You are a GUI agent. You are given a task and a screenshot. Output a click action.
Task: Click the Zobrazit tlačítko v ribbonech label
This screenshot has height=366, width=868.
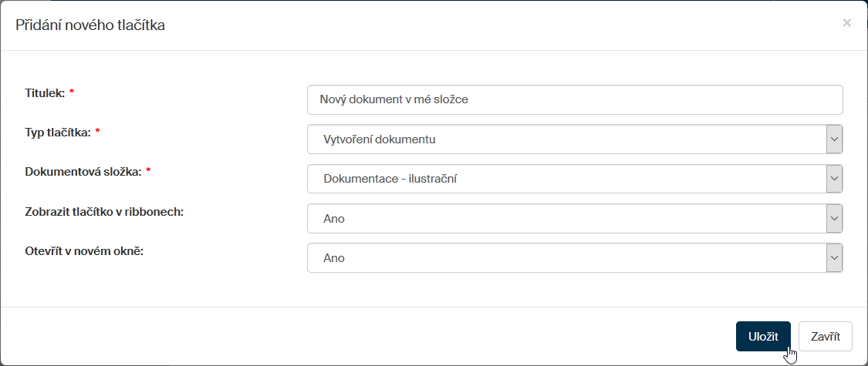(x=104, y=211)
